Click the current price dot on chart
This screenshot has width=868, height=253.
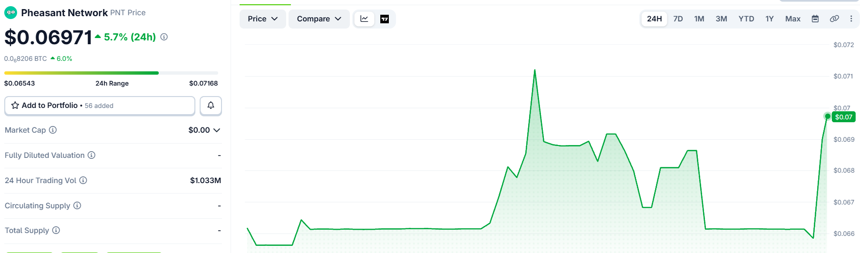pos(828,116)
